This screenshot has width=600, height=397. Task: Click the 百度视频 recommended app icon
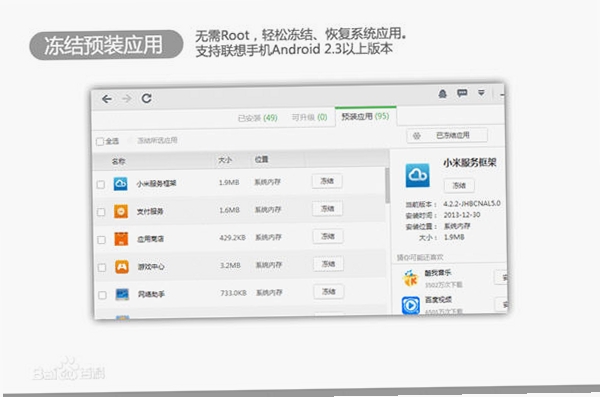(x=411, y=306)
